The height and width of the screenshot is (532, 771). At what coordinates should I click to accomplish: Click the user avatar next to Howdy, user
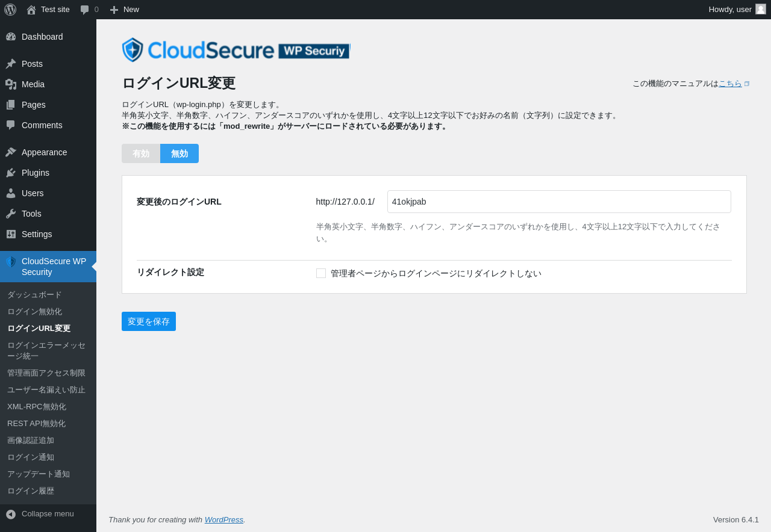pos(761,9)
